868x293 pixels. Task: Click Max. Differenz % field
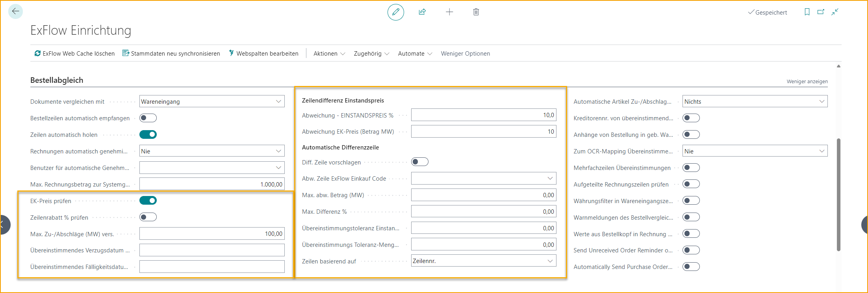pyautogui.click(x=484, y=211)
